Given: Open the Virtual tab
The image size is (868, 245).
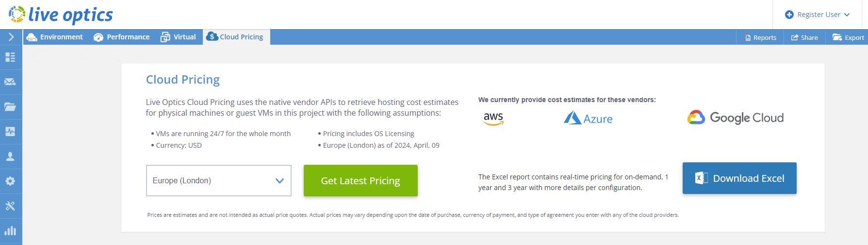Looking at the screenshot, I should point(179,37).
